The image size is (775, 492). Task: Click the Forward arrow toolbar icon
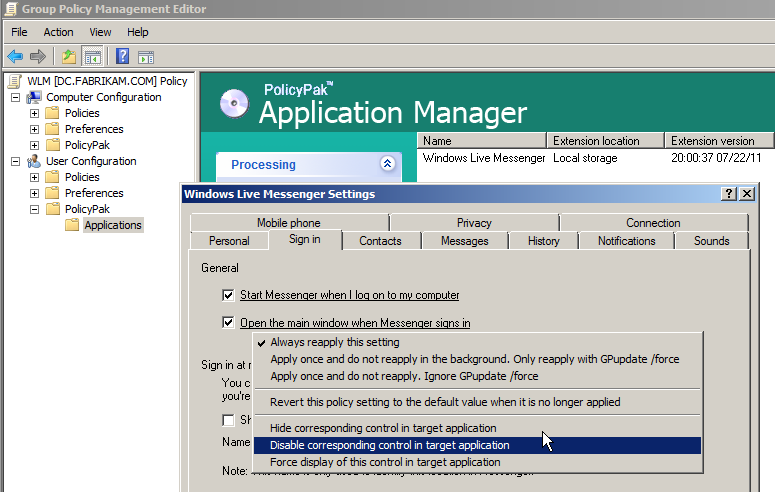37,56
